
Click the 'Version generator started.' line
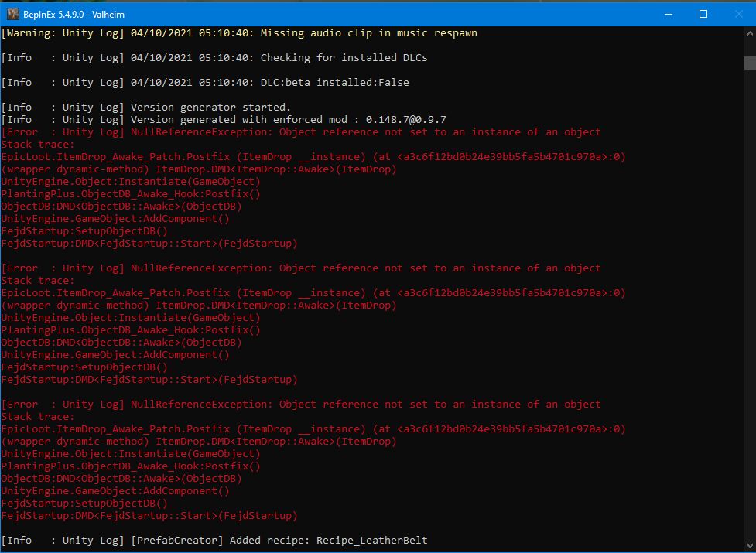point(146,107)
